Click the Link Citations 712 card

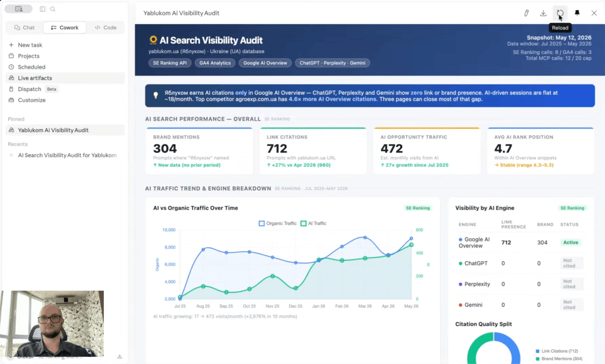(x=313, y=151)
